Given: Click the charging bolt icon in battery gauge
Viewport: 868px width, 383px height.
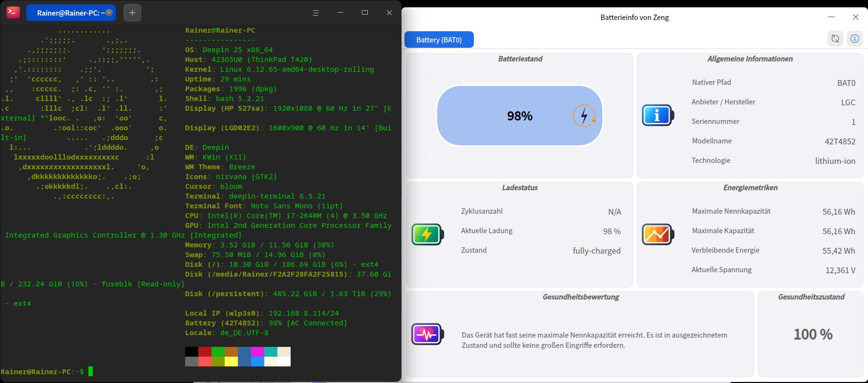Looking at the screenshot, I should click(584, 116).
